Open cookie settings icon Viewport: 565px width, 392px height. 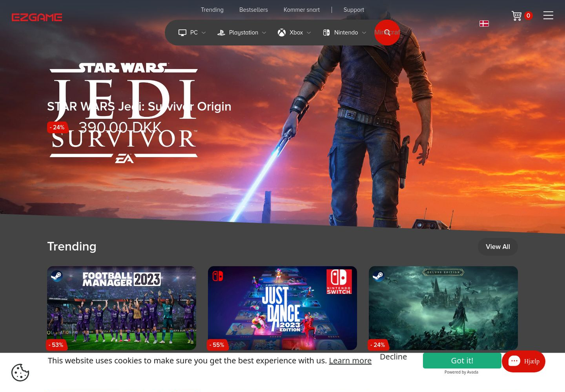pyautogui.click(x=20, y=372)
